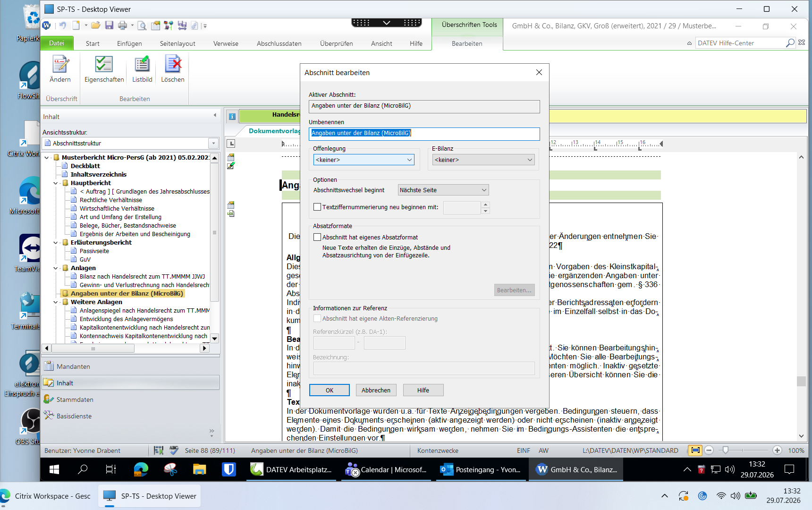Screen dimensions: 812x510
Task: Click the undo arrow in quick access toolbar
Action: 62,25
